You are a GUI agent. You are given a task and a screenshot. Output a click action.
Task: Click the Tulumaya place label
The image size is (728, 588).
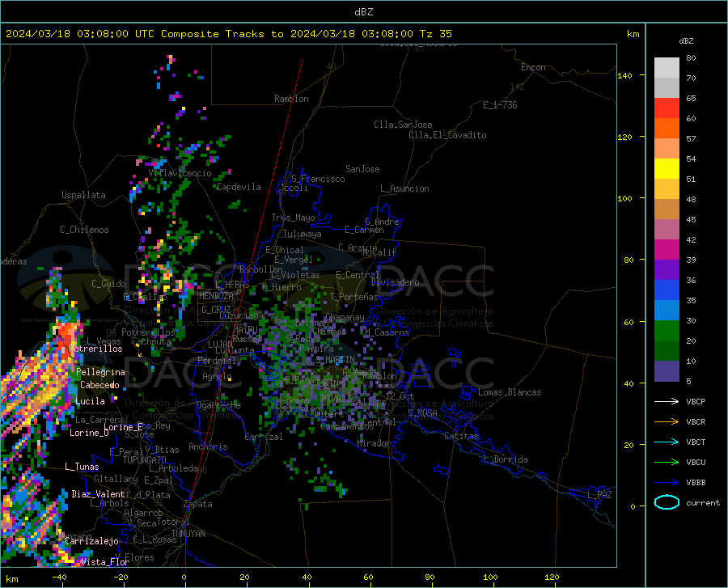[303, 234]
